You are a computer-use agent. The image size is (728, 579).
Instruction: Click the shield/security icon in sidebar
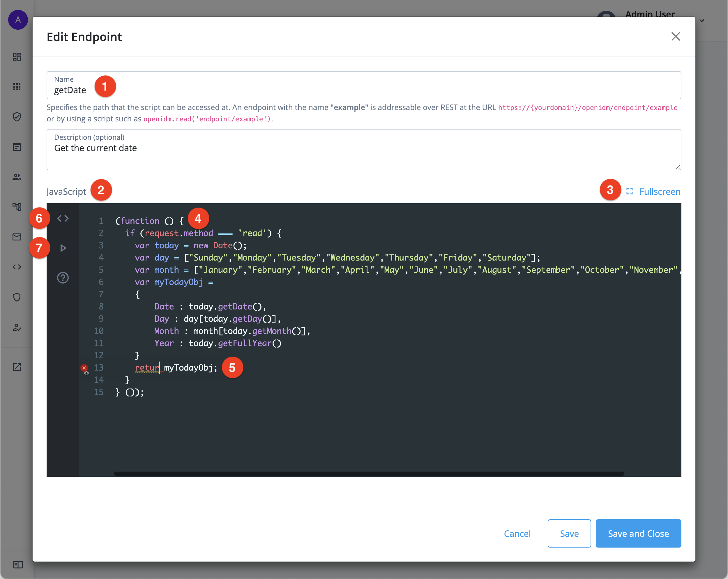tap(17, 116)
